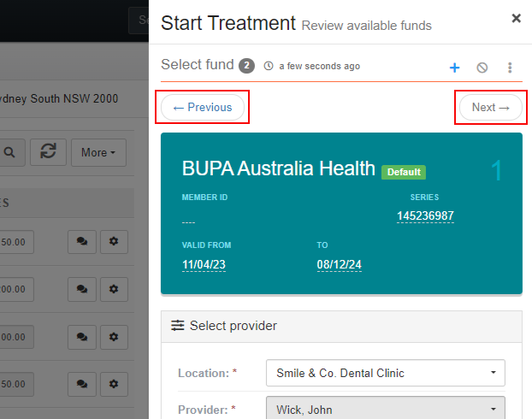
Task: Edit the empty Member ID value
Action: point(188,219)
